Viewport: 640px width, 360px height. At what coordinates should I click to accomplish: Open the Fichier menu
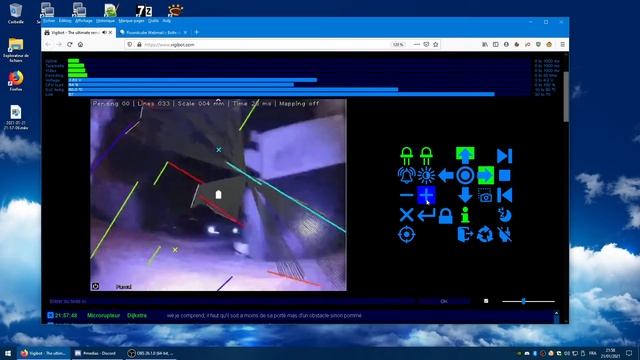[x=49, y=20]
